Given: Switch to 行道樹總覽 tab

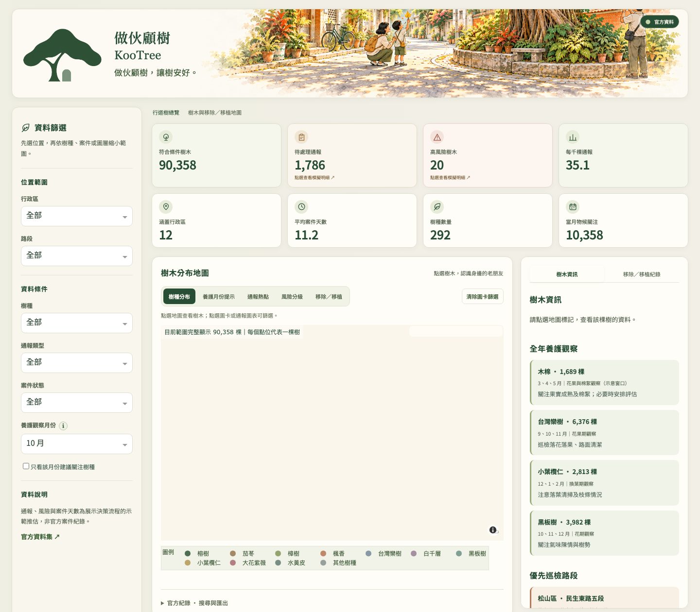Looking at the screenshot, I should click(166, 113).
